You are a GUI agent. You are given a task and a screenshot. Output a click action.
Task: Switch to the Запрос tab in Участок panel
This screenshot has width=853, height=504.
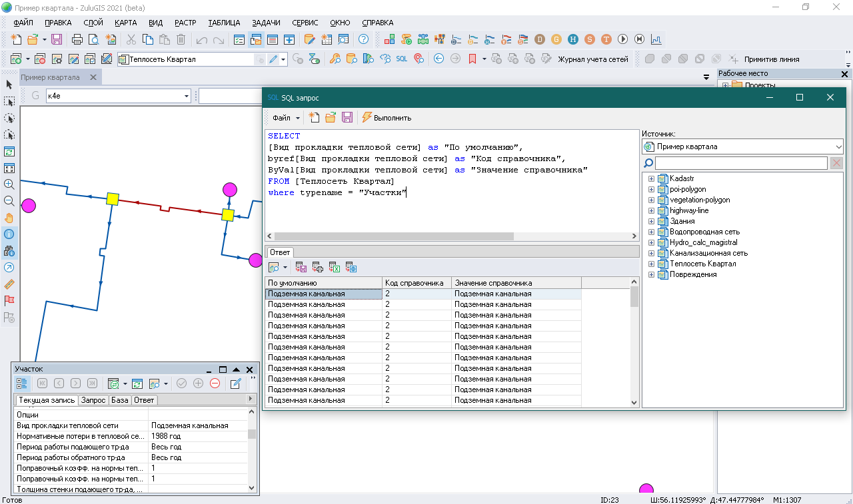click(93, 400)
